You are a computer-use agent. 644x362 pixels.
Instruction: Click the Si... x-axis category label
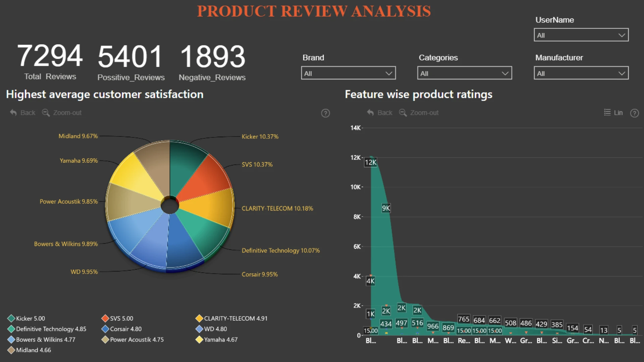coord(557,341)
